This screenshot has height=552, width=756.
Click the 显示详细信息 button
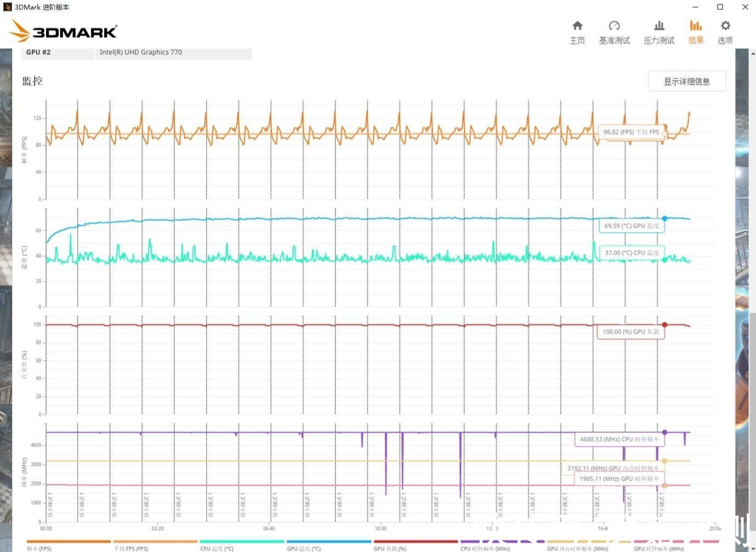click(687, 81)
